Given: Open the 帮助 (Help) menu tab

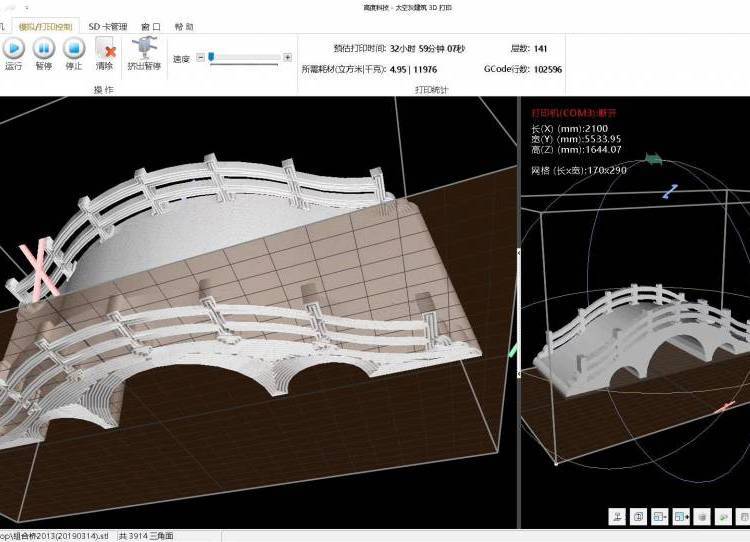Looking at the screenshot, I should point(184,27).
